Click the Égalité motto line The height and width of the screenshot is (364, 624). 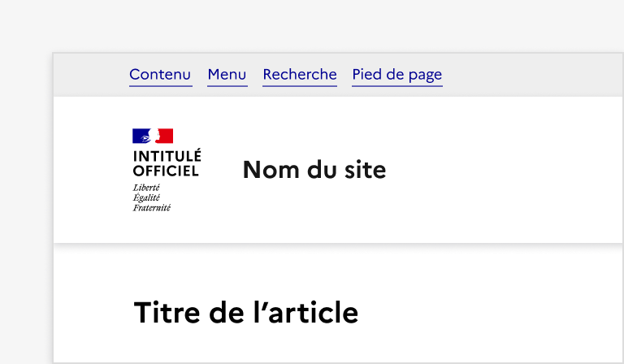tap(146, 197)
